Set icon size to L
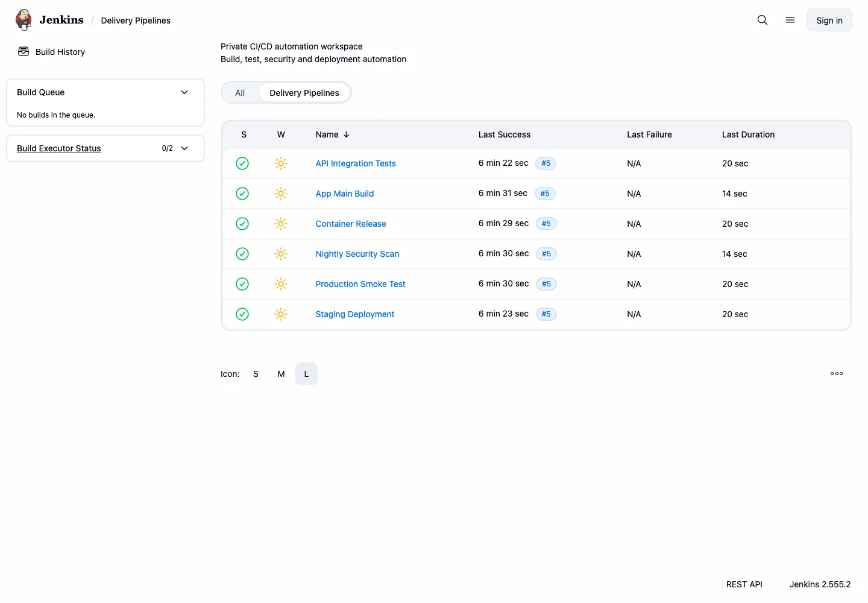The image size is (868, 603). coord(306,374)
